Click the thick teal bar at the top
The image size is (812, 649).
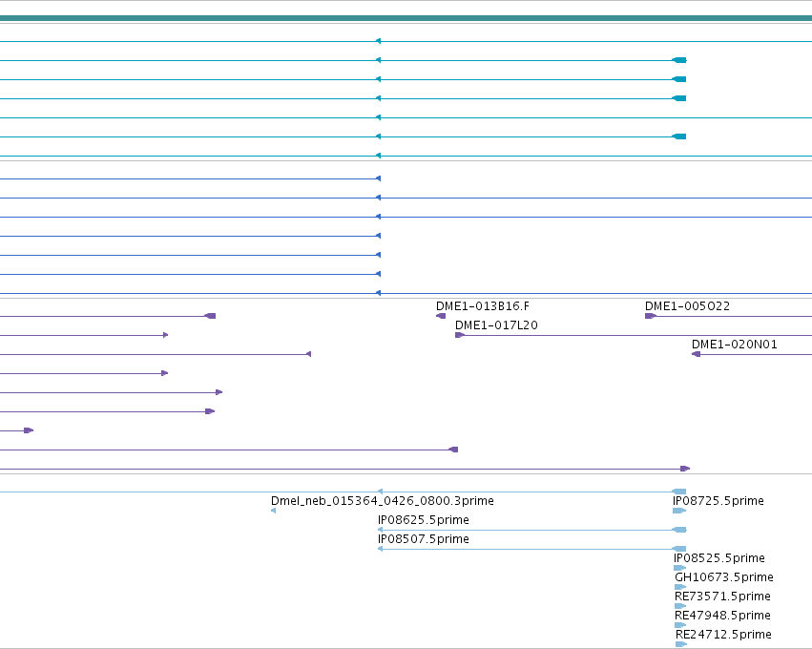406,19
